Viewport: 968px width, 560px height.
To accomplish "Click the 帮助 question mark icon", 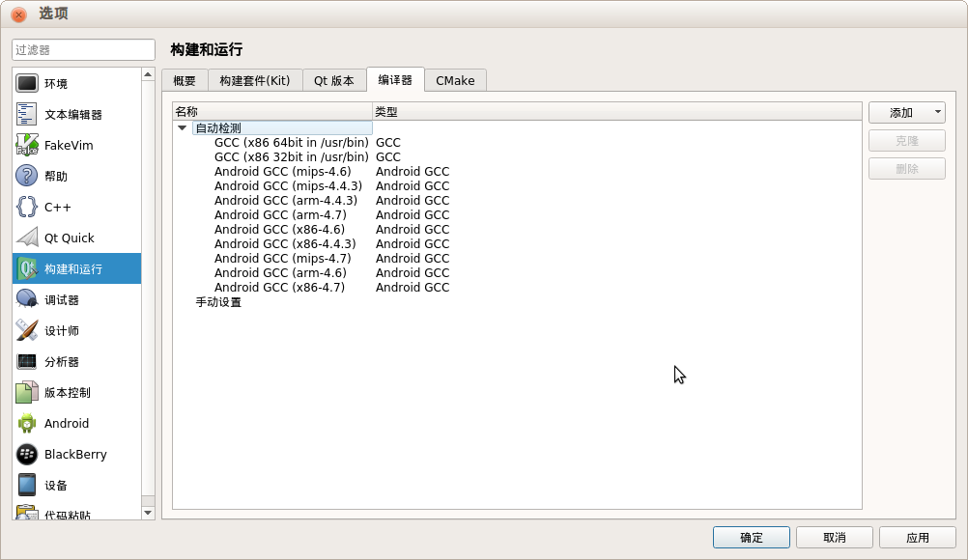I will click(x=26, y=176).
